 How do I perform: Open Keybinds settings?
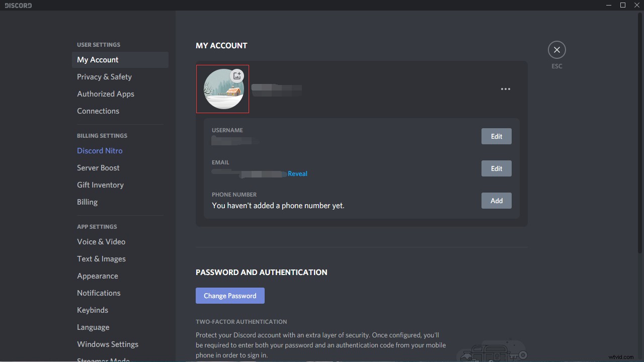click(x=93, y=310)
